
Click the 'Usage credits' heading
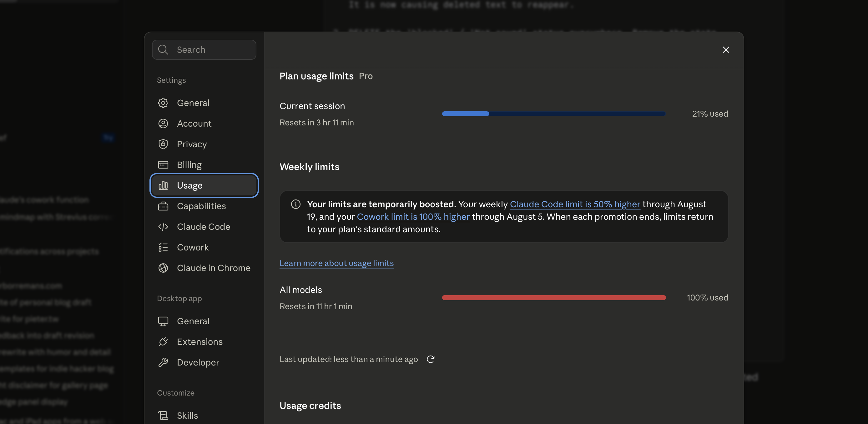310,406
